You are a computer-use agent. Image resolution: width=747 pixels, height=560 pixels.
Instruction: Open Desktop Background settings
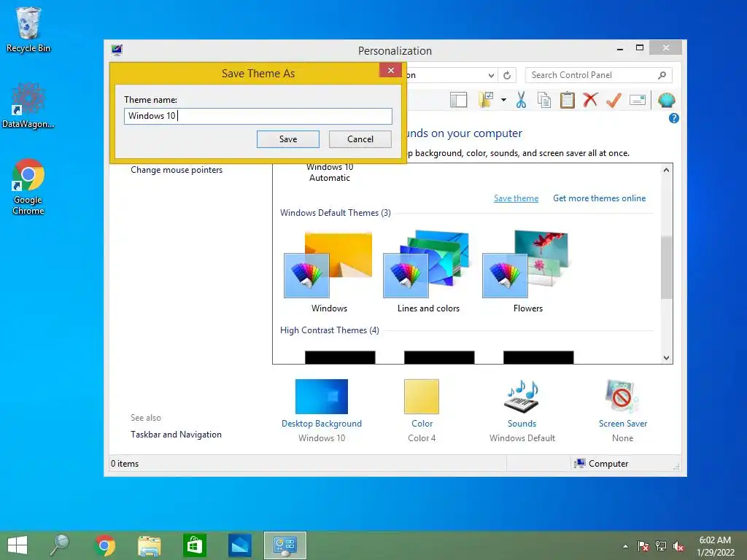tap(322, 410)
